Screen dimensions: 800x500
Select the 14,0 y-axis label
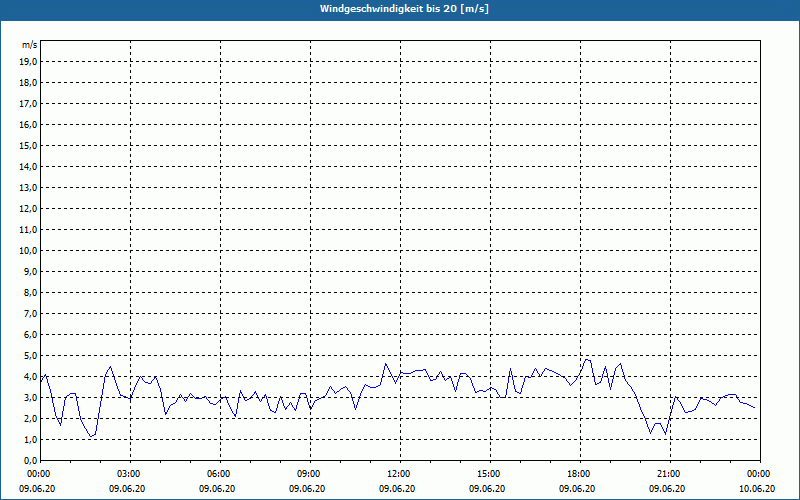coord(28,166)
